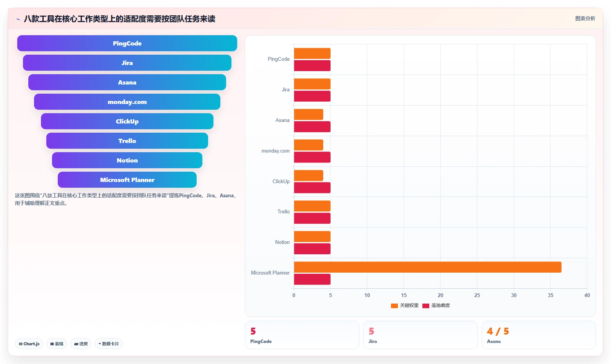Click Jira's red chart bar
The height and width of the screenshot is (364, 611).
(312, 96)
